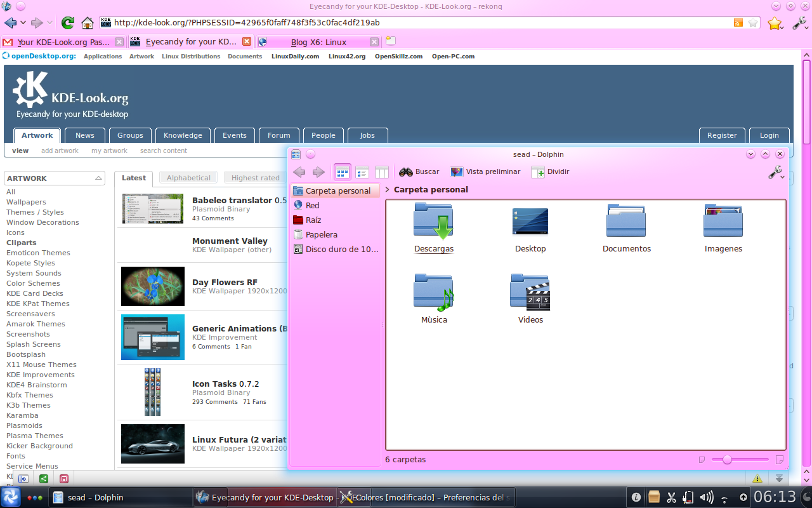Close the 'Eyecandy for your KD...' tab
The height and width of the screenshot is (508, 812).
[x=247, y=41]
